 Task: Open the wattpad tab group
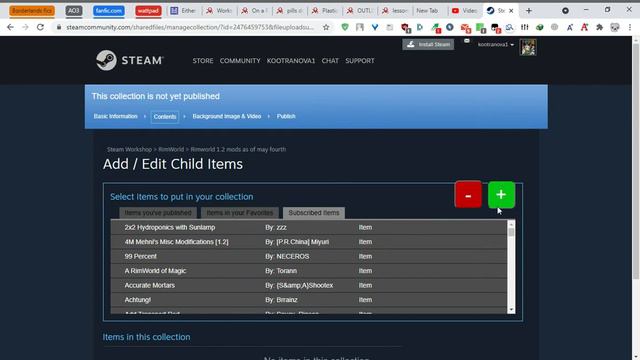[148, 11]
